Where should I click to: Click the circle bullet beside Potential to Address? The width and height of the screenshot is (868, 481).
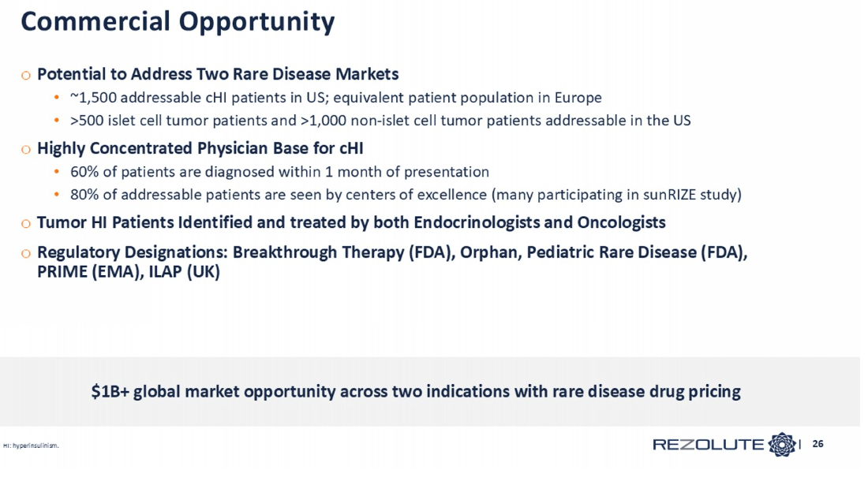click(26, 76)
